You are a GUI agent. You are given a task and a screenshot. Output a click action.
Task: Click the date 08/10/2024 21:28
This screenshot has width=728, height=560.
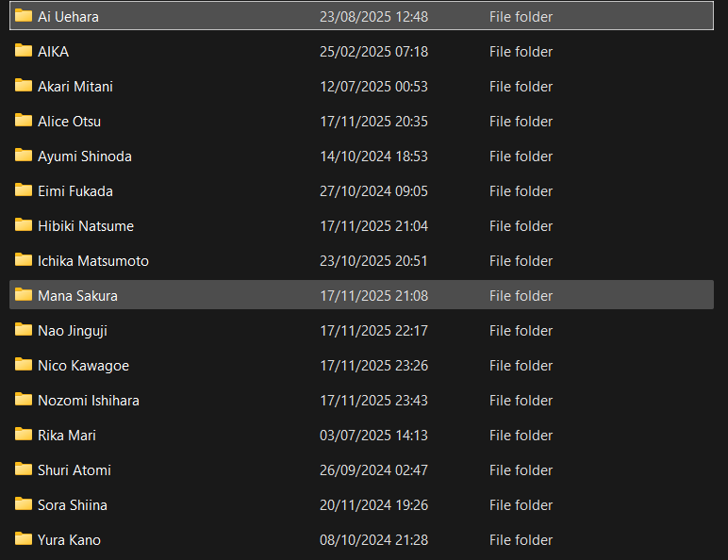coord(373,540)
